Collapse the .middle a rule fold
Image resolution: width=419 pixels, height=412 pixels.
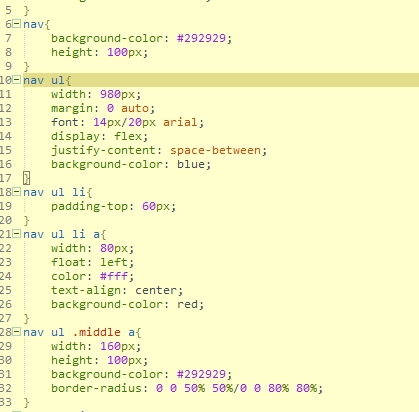pyautogui.click(x=16, y=332)
